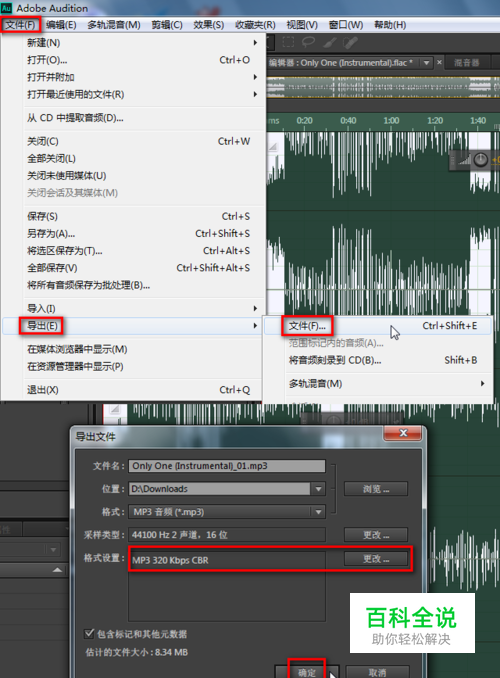The width and height of the screenshot is (500, 678).
Task: Choose 在媒体浏览器中显示(M)
Action: [x=132, y=349]
